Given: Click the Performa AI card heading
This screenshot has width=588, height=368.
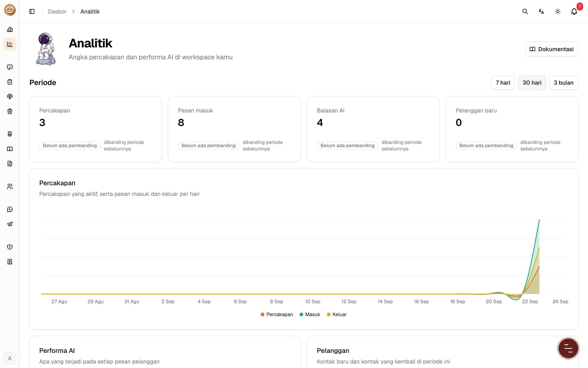Looking at the screenshot, I should (x=57, y=351).
